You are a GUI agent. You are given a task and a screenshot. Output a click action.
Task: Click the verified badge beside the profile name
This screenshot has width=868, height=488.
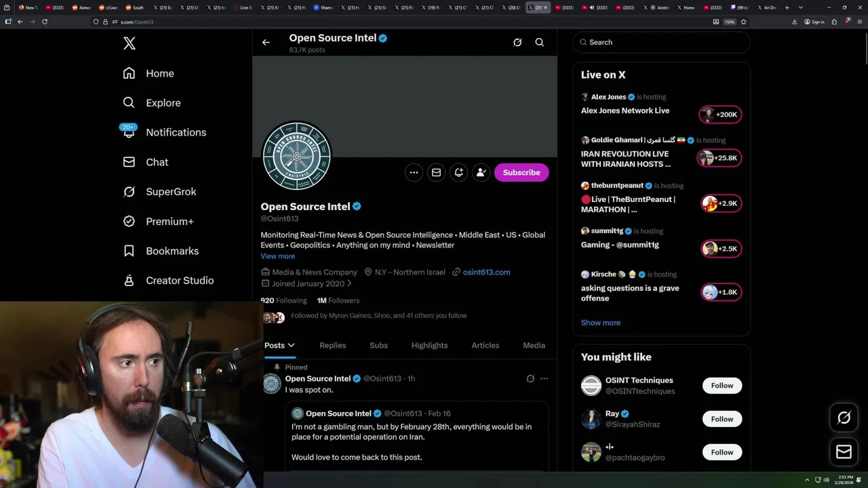tap(357, 206)
